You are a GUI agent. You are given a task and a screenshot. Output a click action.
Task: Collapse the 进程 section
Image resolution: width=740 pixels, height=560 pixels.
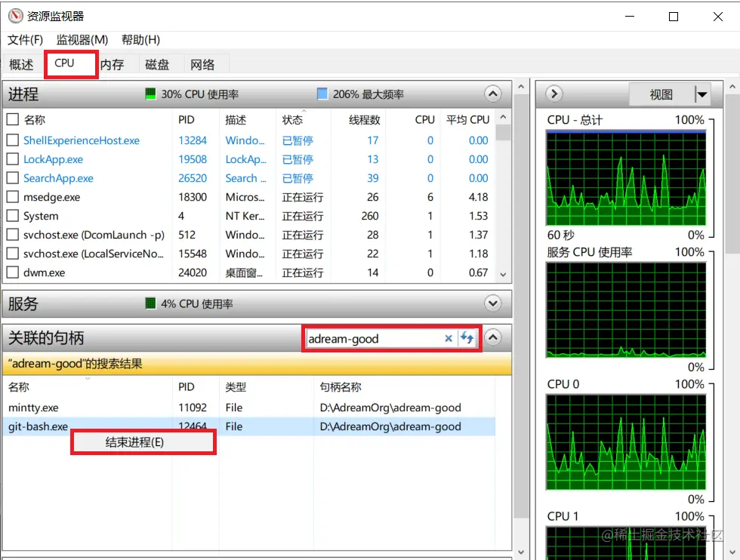coord(493,94)
